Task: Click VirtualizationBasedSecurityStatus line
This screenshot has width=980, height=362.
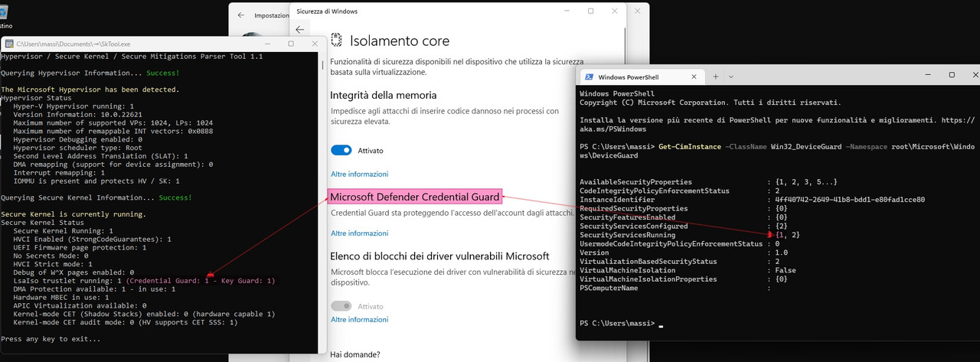Action: pos(680,261)
